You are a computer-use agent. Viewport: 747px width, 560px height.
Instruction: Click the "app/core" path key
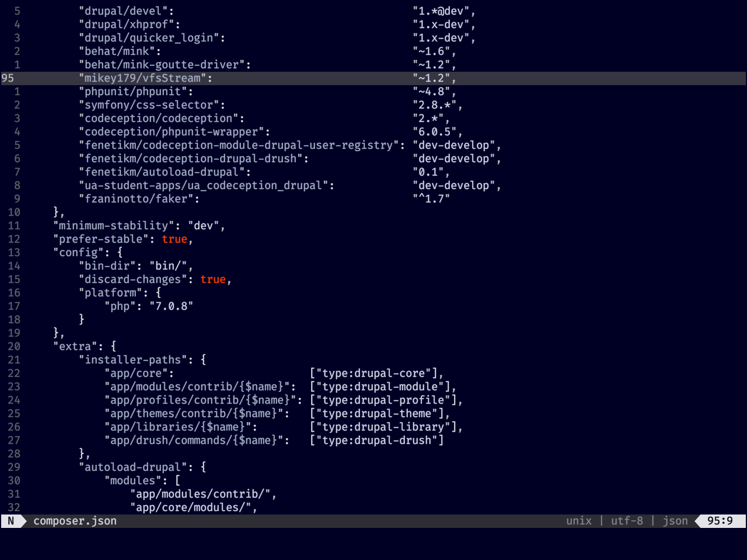tap(136, 373)
